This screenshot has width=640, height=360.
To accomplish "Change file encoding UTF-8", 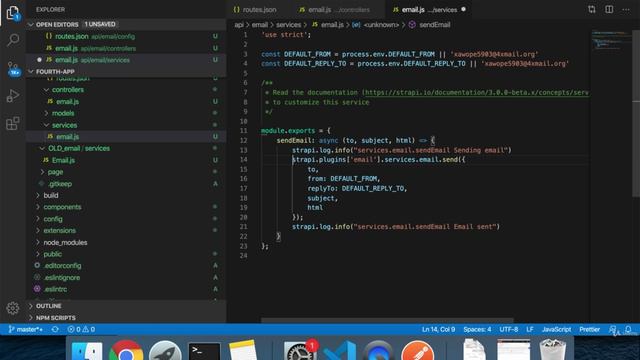I will pyautogui.click(x=509, y=329).
